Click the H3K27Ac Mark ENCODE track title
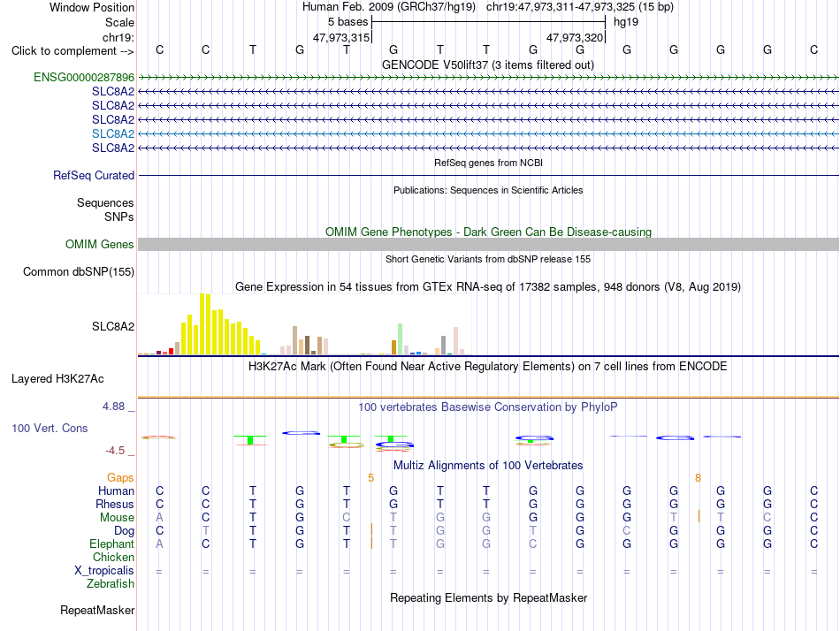This screenshot has width=840, height=631. tap(488, 367)
